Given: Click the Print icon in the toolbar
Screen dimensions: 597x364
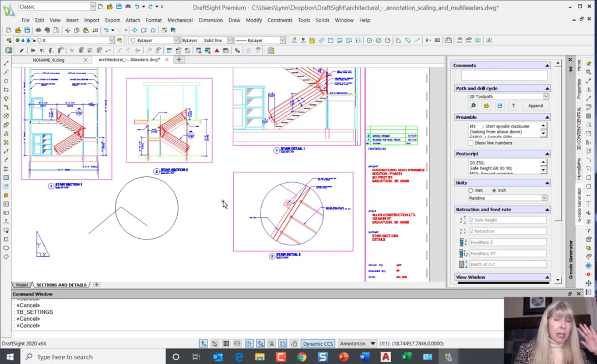Looking at the screenshot, I should click(x=129, y=6).
